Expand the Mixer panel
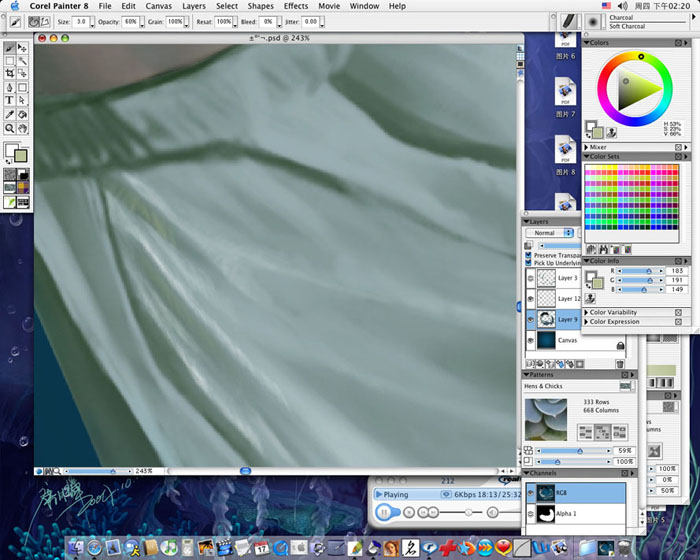This screenshot has height=560, width=700. (587, 147)
